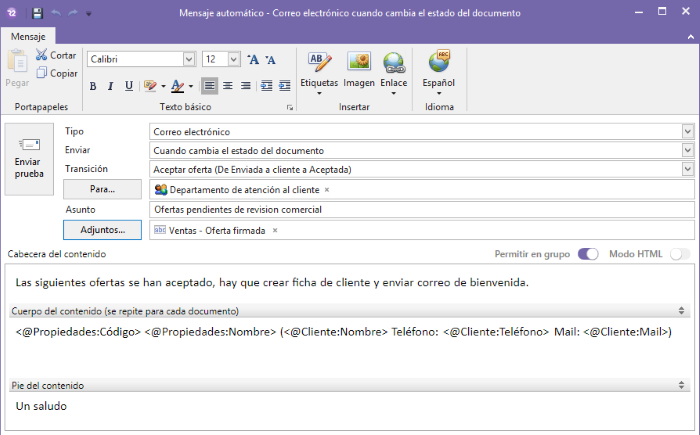Image resolution: width=700 pixels, height=435 pixels.
Task: Toggle underline formatting
Action: [129, 86]
